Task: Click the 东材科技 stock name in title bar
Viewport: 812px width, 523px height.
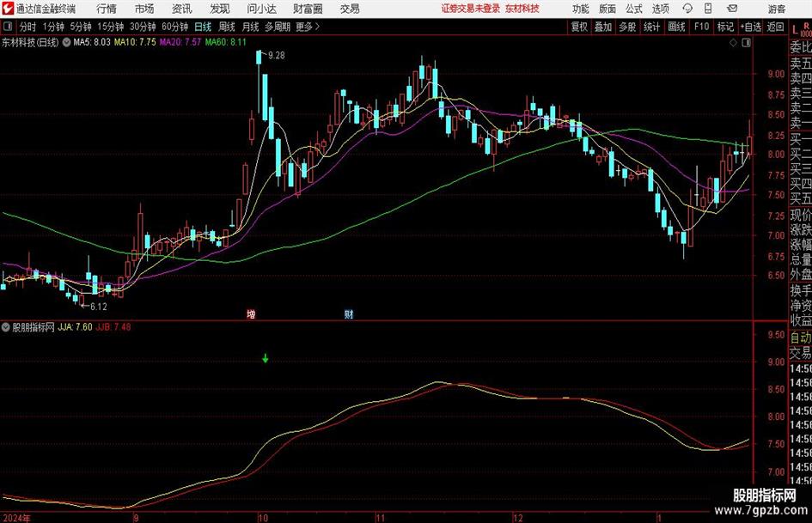Action: pos(522,9)
